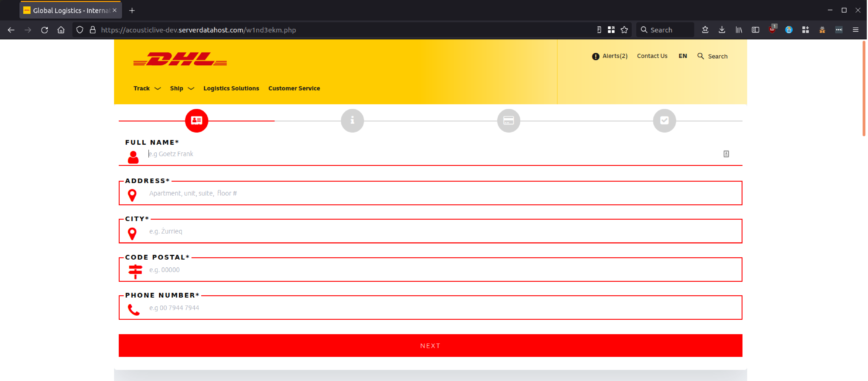Click the credit card progress step
The image size is (868, 381).
(508, 120)
